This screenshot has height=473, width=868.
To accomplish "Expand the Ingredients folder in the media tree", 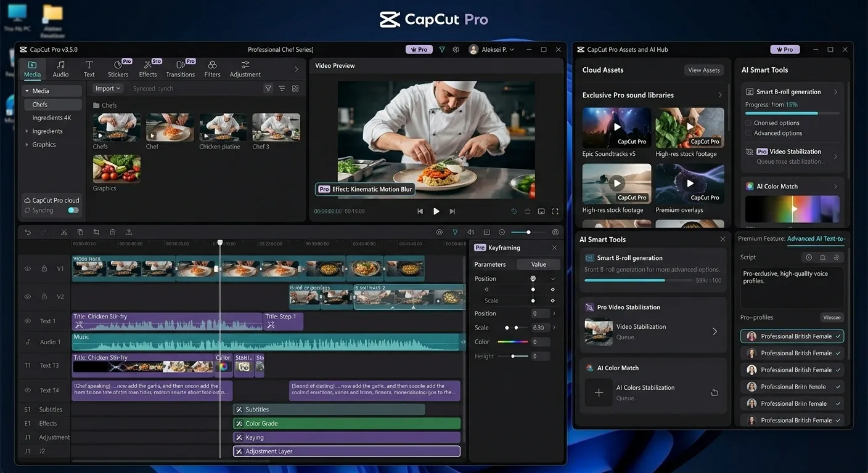I will [x=27, y=131].
